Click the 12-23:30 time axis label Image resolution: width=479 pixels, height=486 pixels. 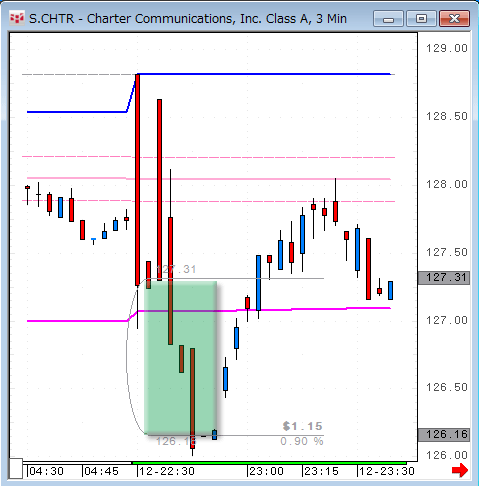[387, 471]
